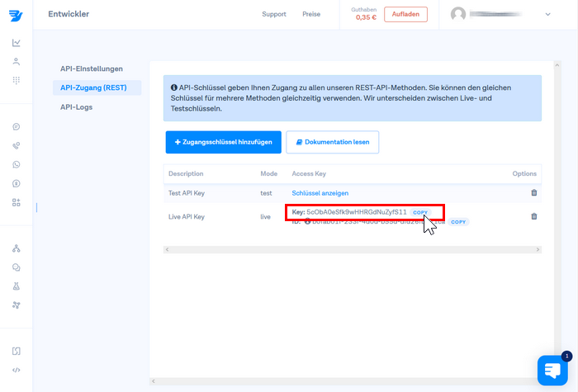This screenshot has width=578, height=392.
Task: Copy the Live API key value
Action: 420,212
